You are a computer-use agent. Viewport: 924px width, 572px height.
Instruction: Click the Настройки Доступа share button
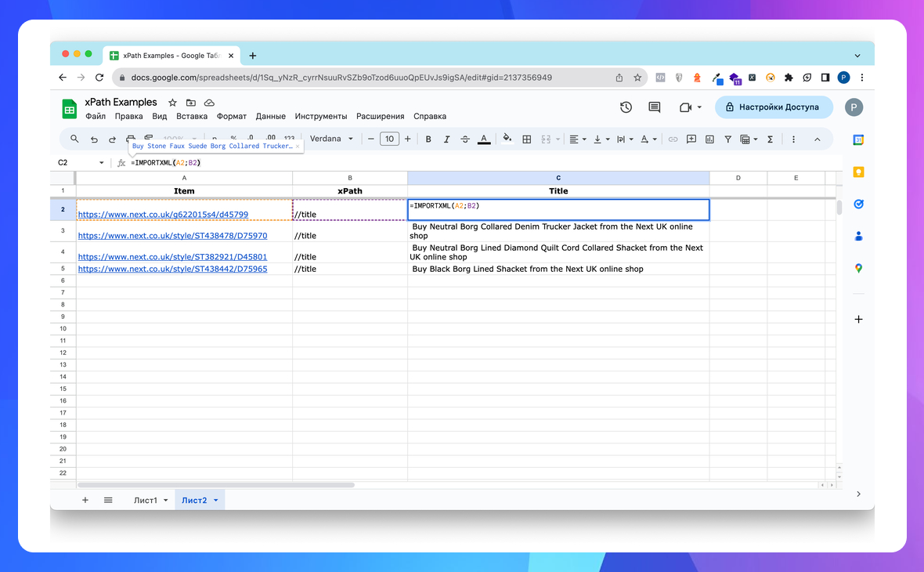[x=773, y=107]
